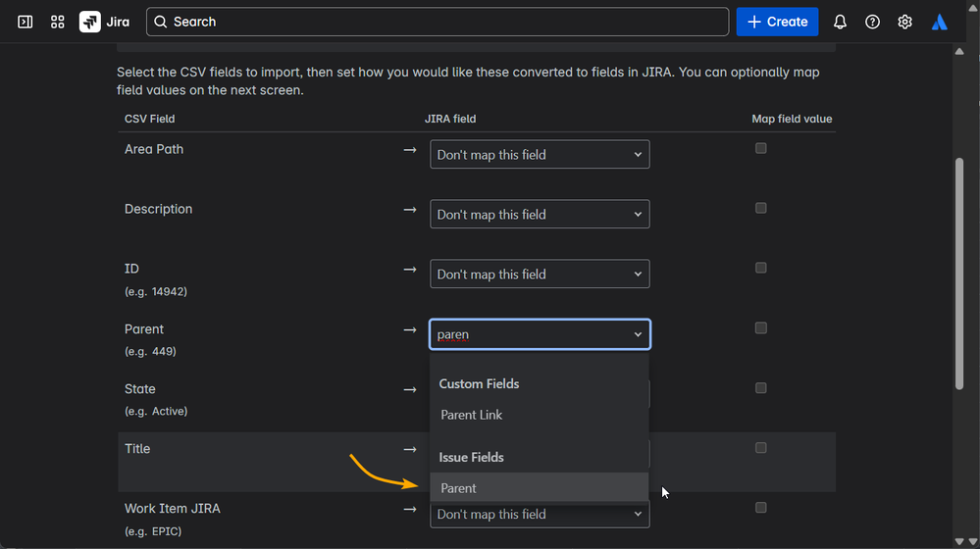Open the Description JIRA field dropdown

540,215
